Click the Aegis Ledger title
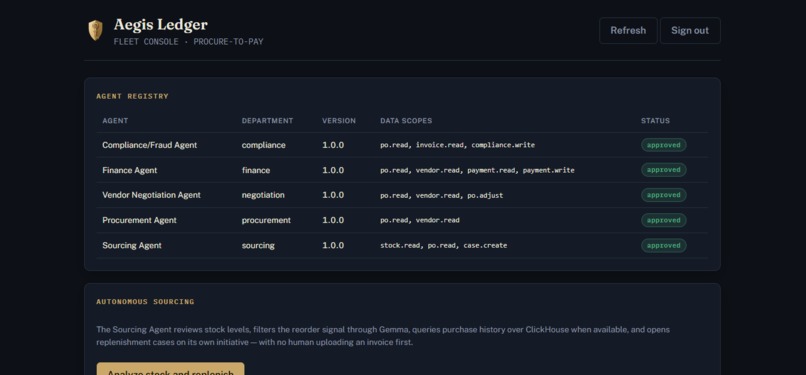Image resolution: width=806 pixels, height=375 pixels. point(160,24)
